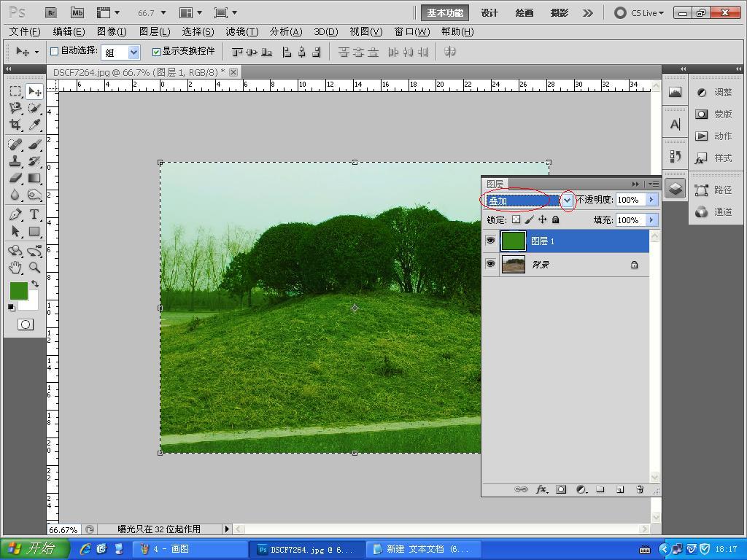This screenshot has width=747, height=560.
Task: Select the Eyedropper tool
Action: click(34, 125)
